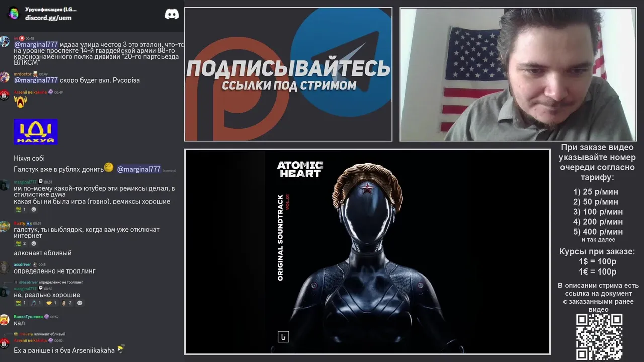Image resolution: width=644 pixels, height=362 pixels.
Task: Click the '3) 100 р/мин' tariff line
Action: pos(598,212)
